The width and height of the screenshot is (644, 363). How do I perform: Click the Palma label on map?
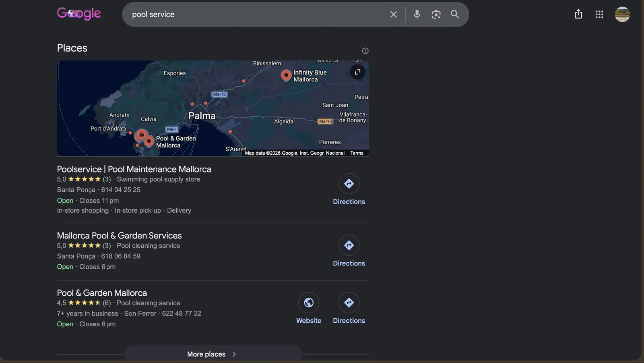click(x=202, y=116)
